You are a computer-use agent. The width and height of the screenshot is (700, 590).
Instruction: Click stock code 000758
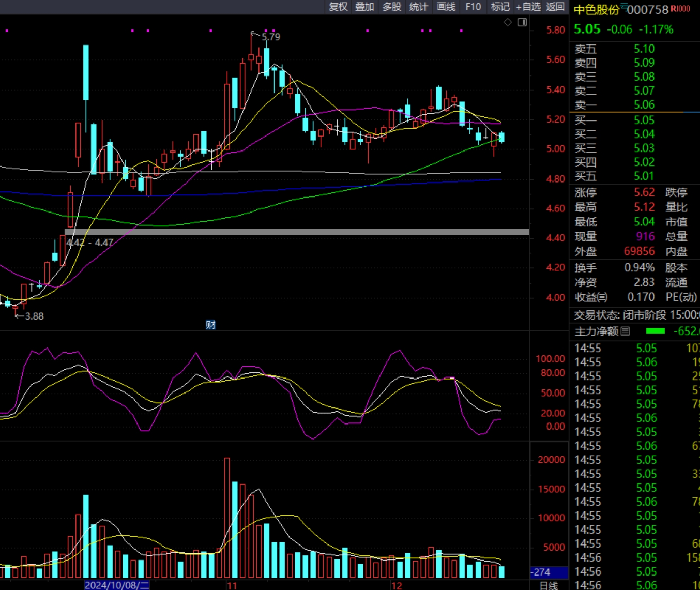pyautogui.click(x=648, y=10)
